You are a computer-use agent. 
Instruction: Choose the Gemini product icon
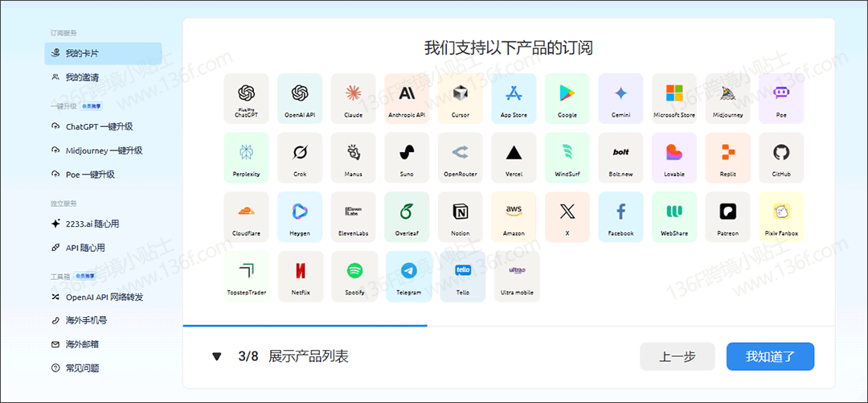pyautogui.click(x=620, y=93)
